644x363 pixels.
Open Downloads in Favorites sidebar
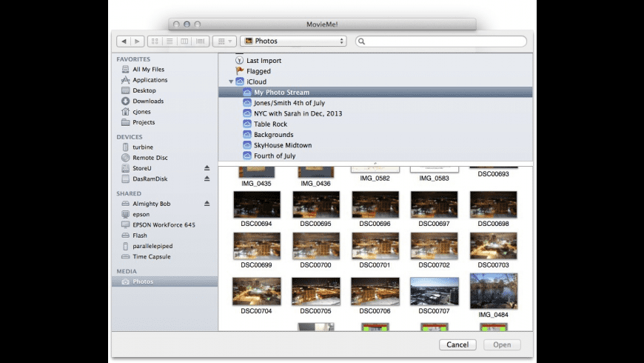[x=147, y=101]
